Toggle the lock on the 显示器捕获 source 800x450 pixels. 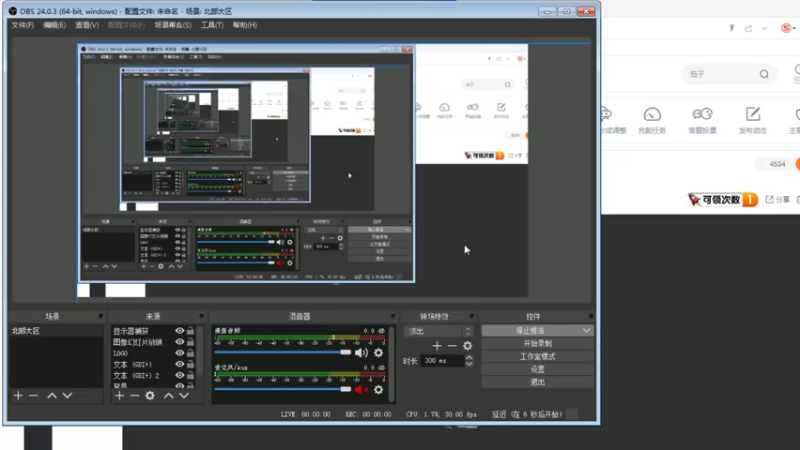click(x=190, y=331)
